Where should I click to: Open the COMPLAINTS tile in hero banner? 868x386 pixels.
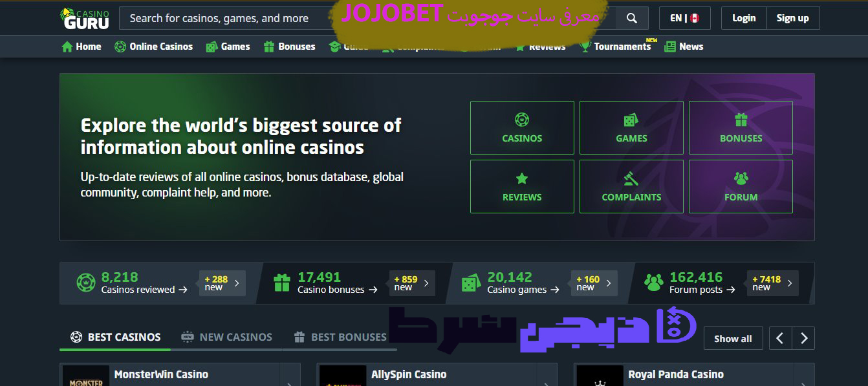(631, 186)
